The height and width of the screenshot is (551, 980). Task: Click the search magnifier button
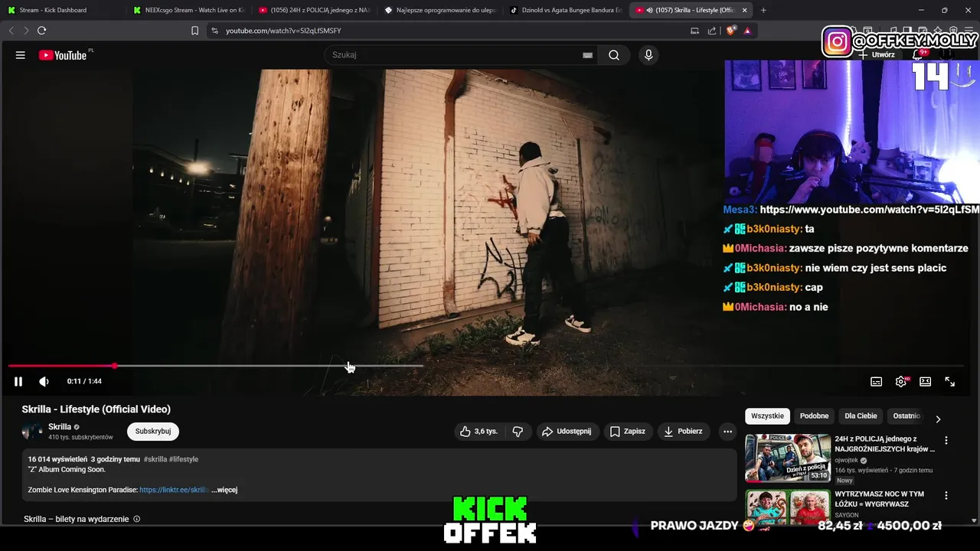[x=614, y=55]
